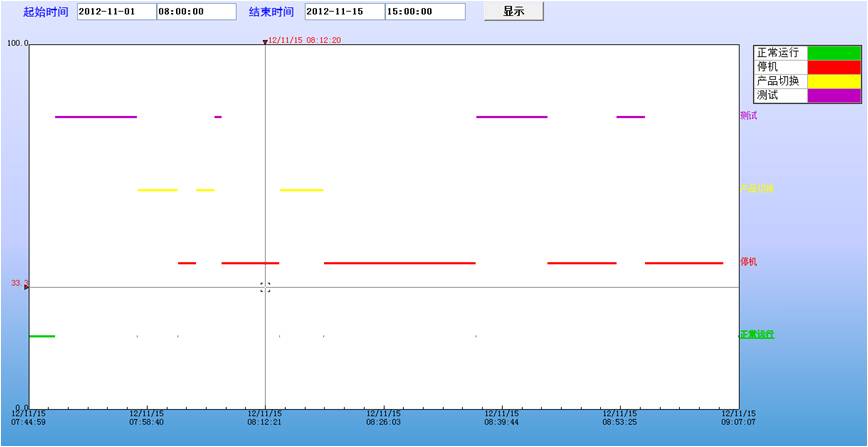
Task: Click the 显示 button
Action: click(x=514, y=12)
